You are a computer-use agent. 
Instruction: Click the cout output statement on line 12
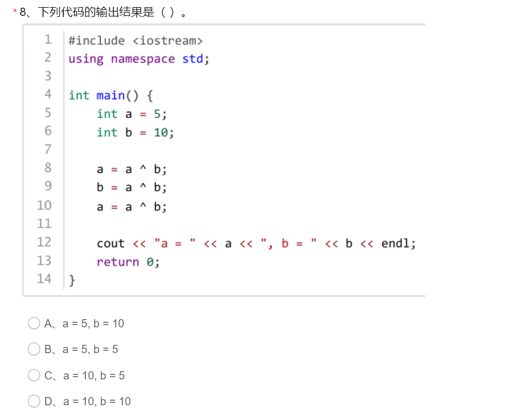pyautogui.click(x=256, y=244)
